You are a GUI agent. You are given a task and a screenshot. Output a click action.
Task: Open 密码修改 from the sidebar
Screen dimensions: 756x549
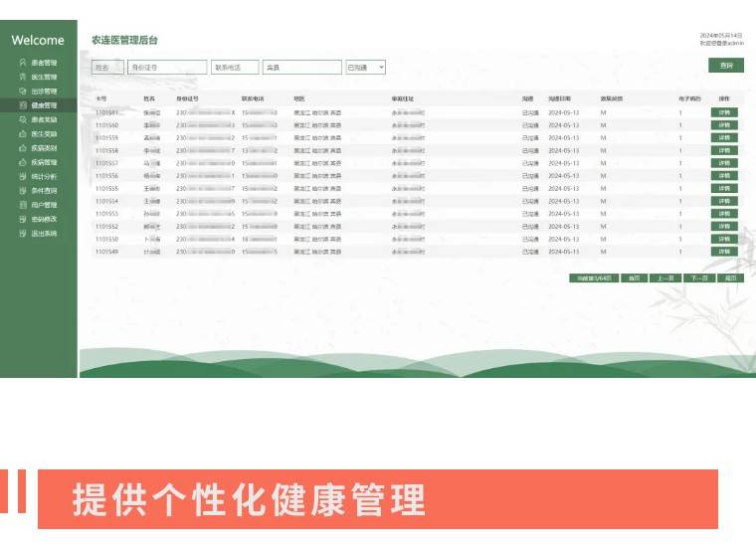click(x=44, y=219)
